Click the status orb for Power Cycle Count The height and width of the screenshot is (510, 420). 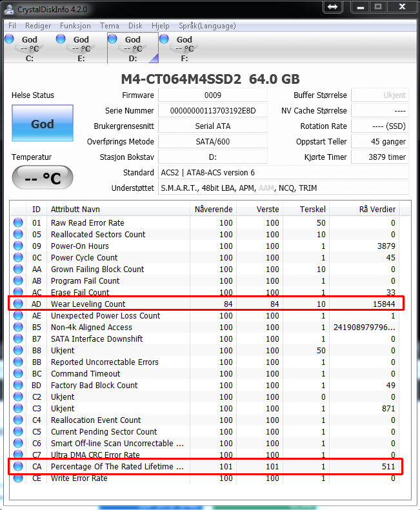18,257
